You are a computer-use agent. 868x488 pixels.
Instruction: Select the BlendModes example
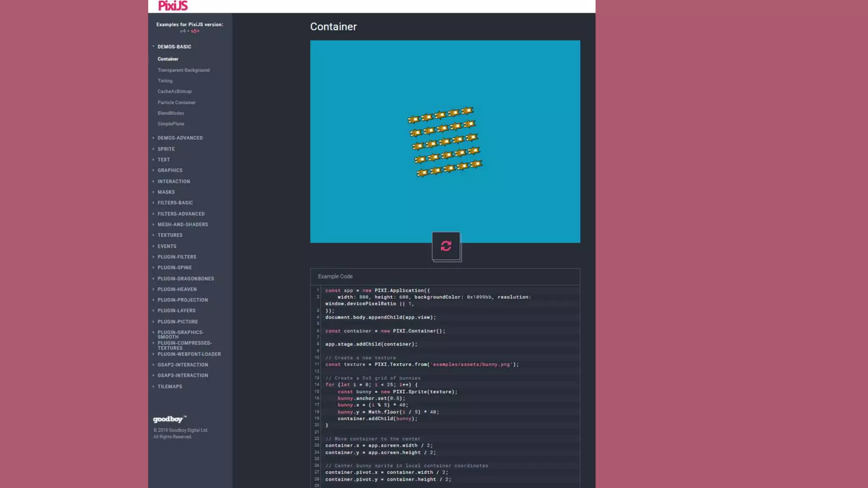tap(170, 113)
